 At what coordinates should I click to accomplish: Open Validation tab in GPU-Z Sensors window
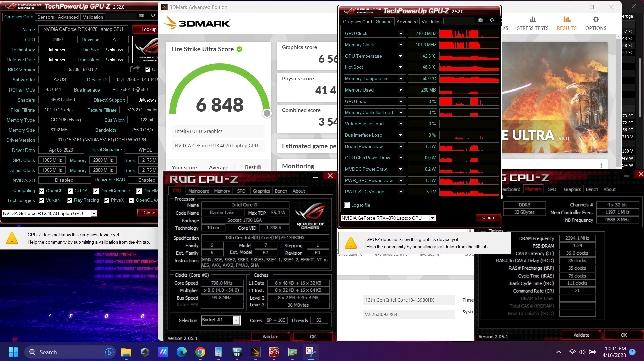(x=431, y=22)
